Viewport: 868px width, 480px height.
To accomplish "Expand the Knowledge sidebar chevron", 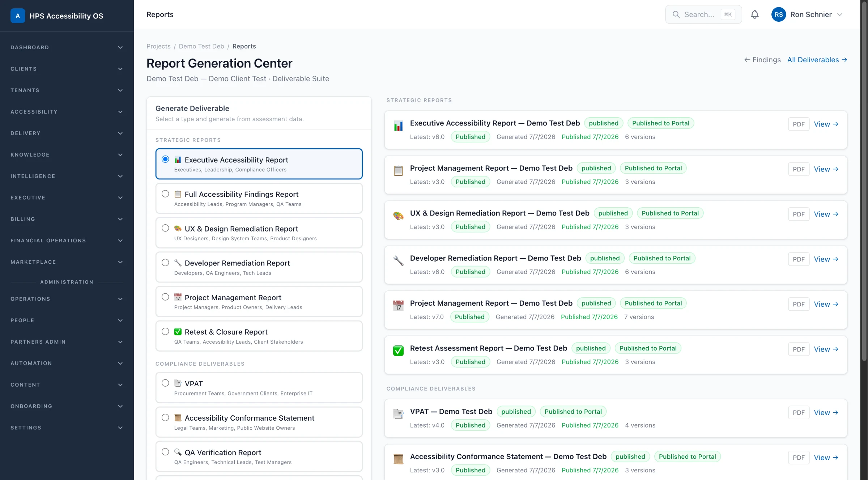I will point(120,155).
